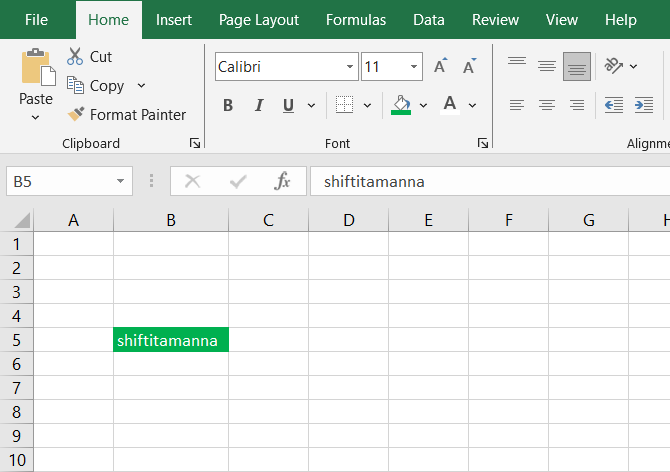
Task: Click the Paste clipboard icon
Action: click(38, 67)
